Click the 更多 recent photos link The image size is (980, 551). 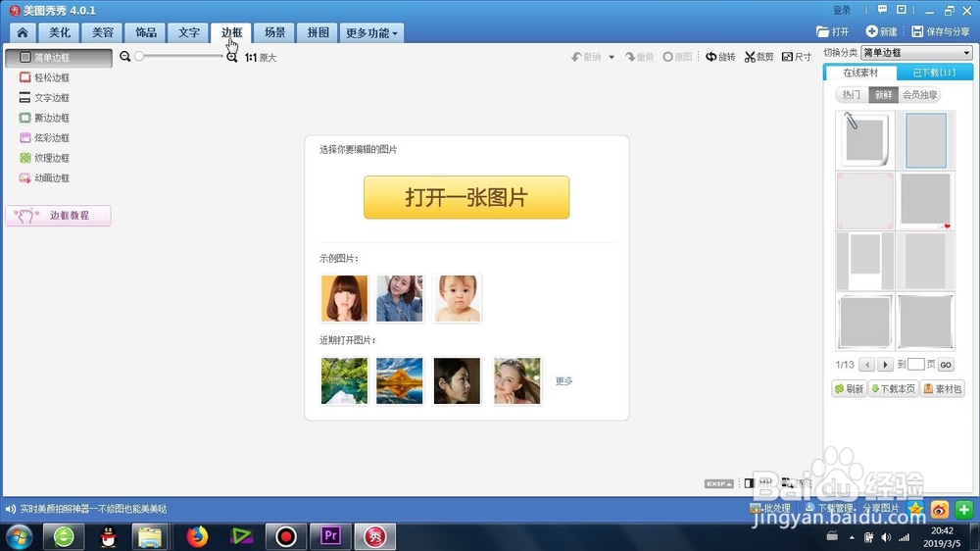pos(563,380)
